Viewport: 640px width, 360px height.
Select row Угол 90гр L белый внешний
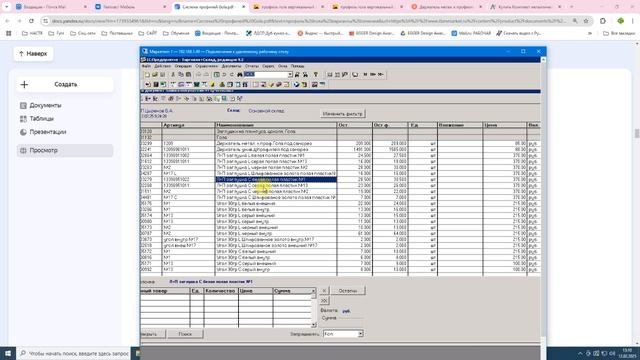[x=340, y=203]
